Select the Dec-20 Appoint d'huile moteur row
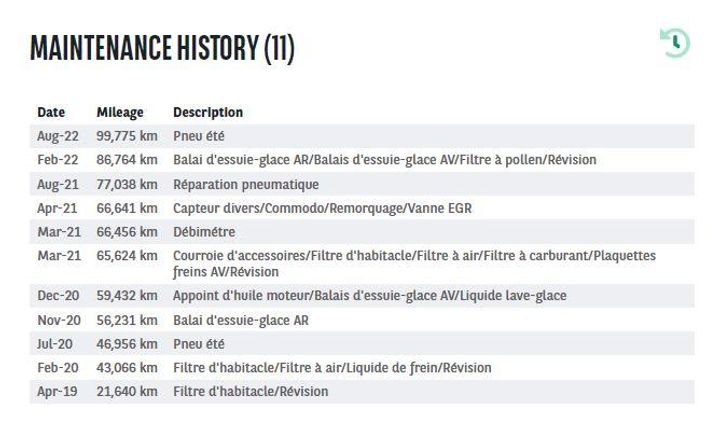Viewport: 720px width, 427px height. pos(362,296)
